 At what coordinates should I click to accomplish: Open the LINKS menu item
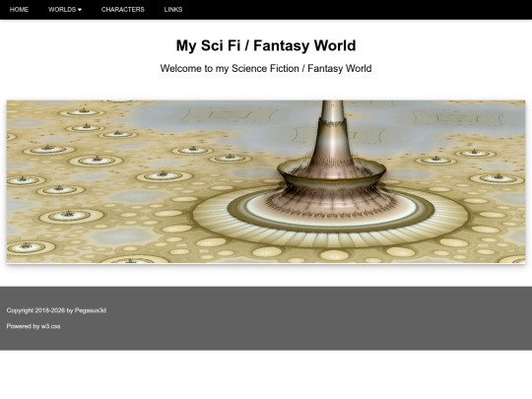[173, 10]
